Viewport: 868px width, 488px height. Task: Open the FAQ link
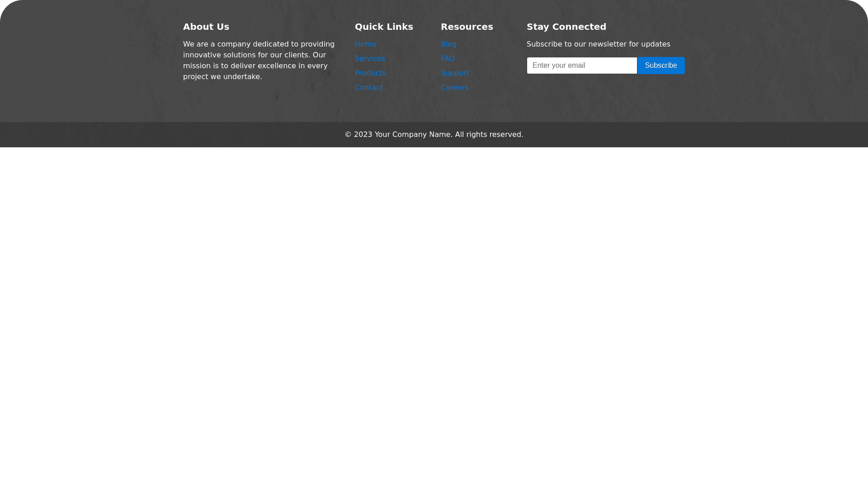pos(448,59)
